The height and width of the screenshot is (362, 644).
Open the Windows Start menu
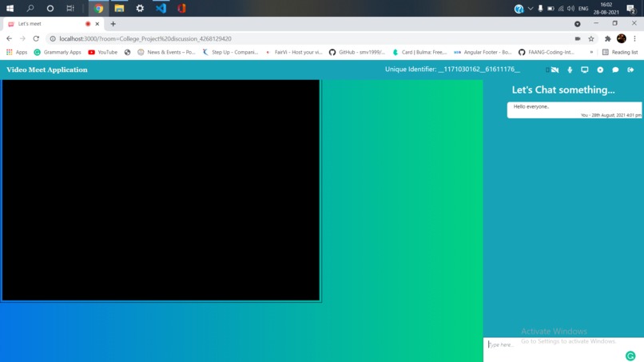[10, 8]
